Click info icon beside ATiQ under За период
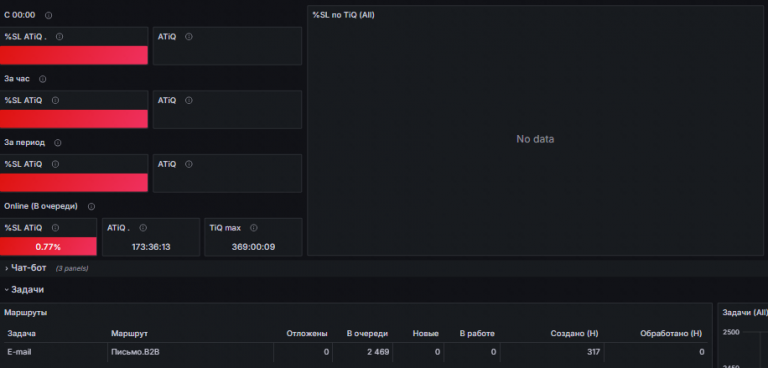This screenshot has width=768, height=368. (189, 164)
